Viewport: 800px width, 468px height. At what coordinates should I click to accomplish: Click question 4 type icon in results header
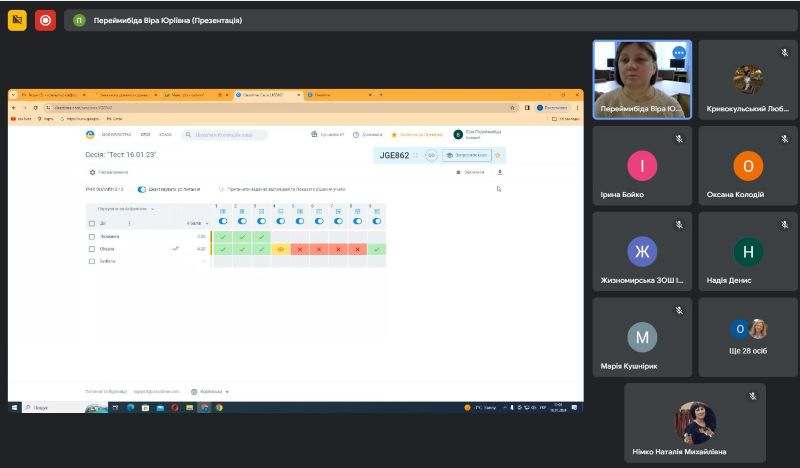[x=281, y=211]
